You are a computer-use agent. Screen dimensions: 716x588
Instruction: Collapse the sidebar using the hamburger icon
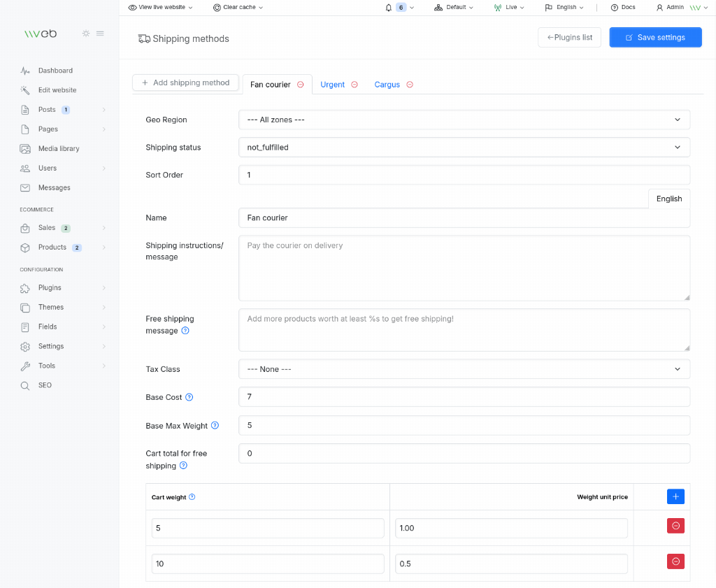tap(100, 34)
